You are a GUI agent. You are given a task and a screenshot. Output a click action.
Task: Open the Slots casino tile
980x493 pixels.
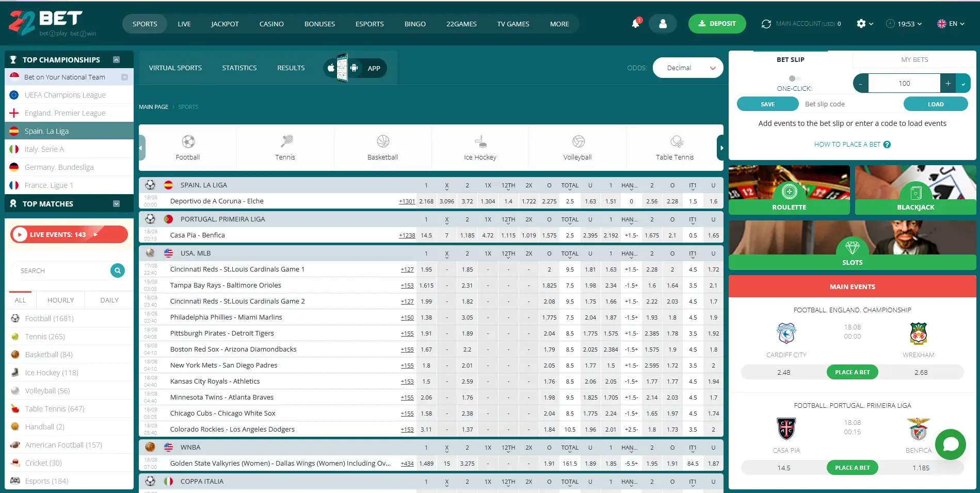(x=852, y=245)
